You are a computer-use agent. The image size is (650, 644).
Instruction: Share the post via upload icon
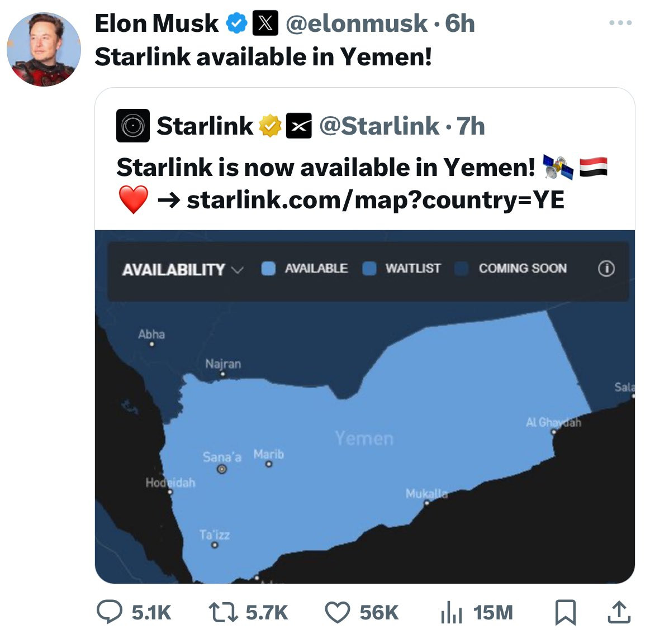[x=619, y=612]
